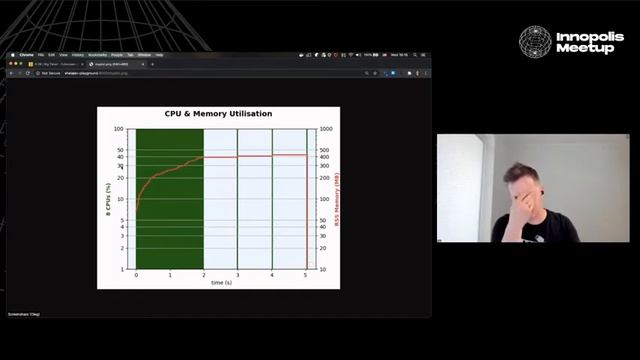Screen dimensions: 640x360
Task: Open Notification Center icon
Action: [423, 55]
